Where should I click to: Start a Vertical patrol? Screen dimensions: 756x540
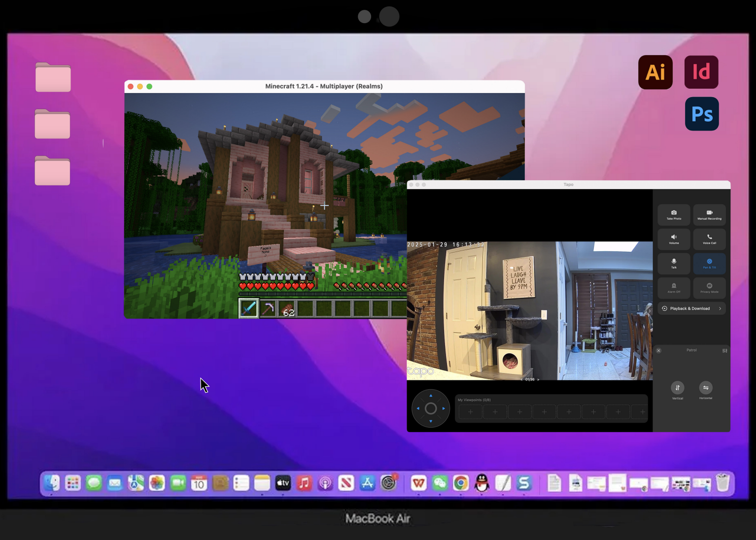pyautogui.click(x=678, y=388)
